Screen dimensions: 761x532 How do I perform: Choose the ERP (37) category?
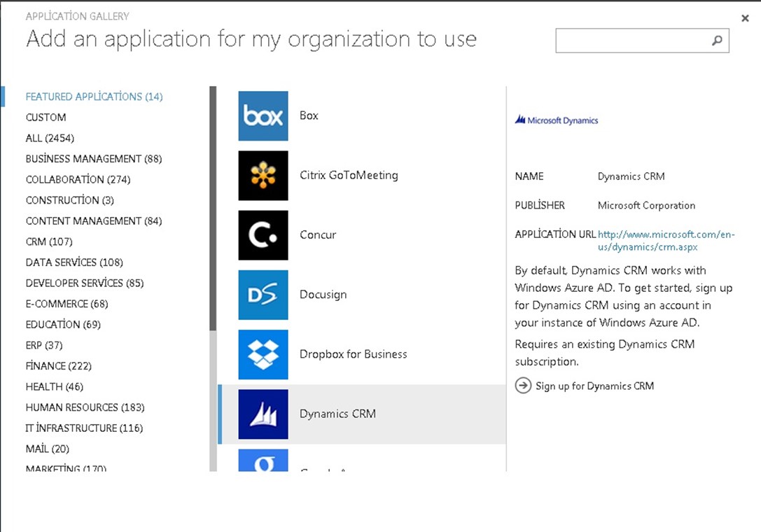point(44,345)
